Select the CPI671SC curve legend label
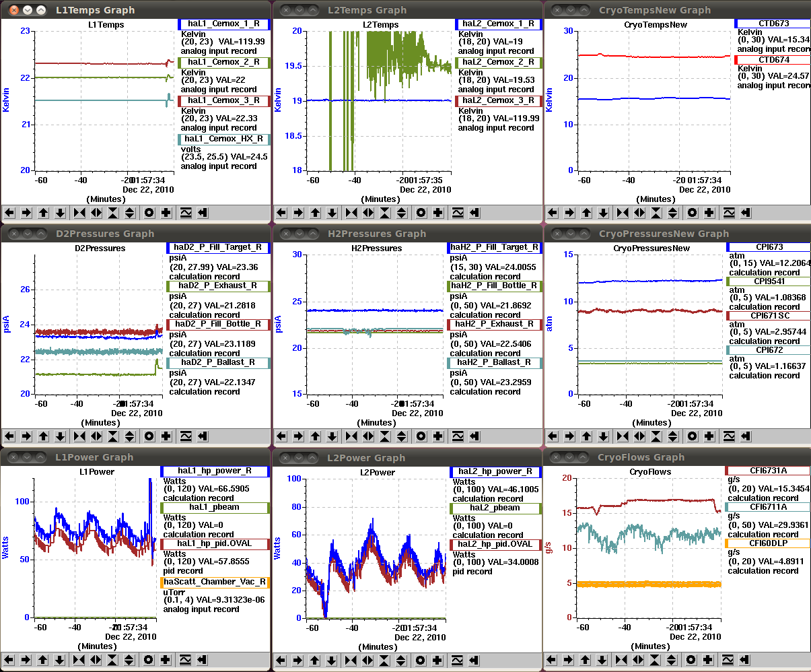Screen dimensions: 811x672 pos(769,315)
